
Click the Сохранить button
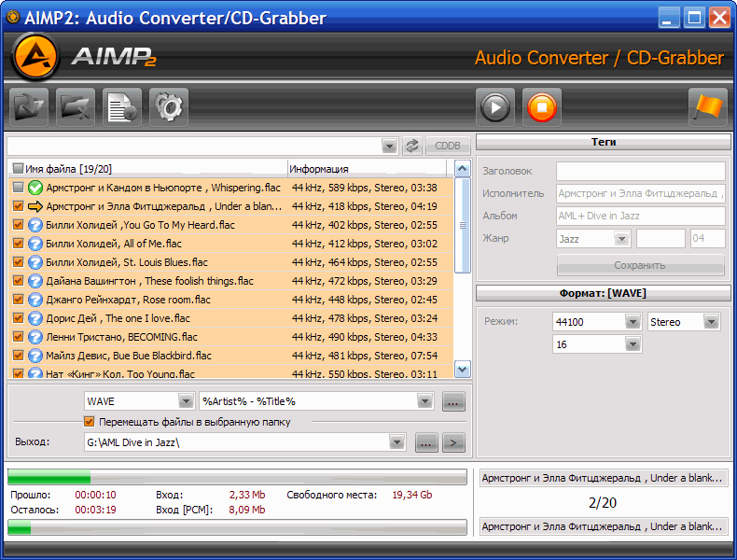tap(640, 265)
